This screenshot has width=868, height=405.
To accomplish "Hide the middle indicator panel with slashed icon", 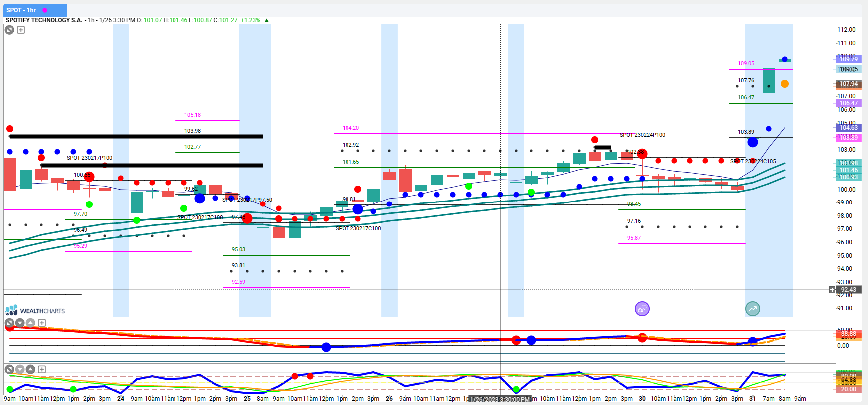I will coord(9,323).
